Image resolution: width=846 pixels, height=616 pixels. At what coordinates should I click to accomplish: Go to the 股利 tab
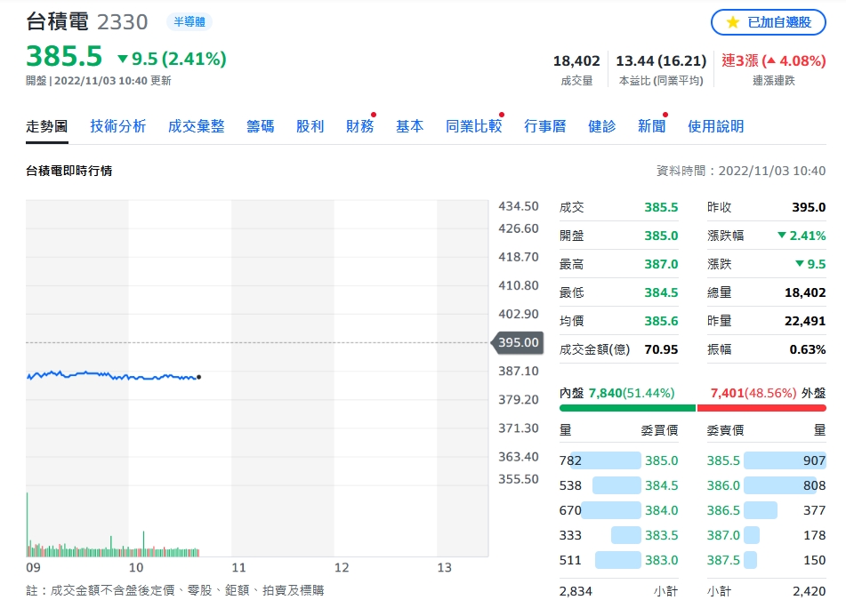[310, 126]
